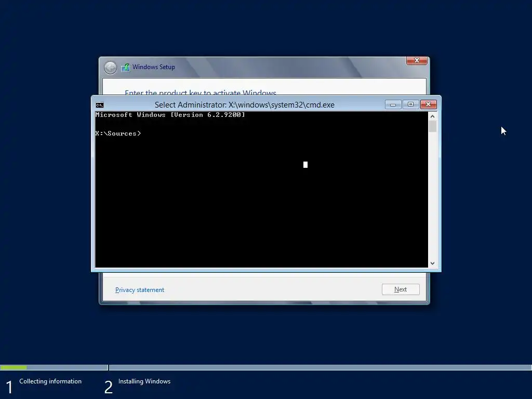Click the Next button in Windows Setup
This screenshot has height=399, width=532.
[401, 289]
